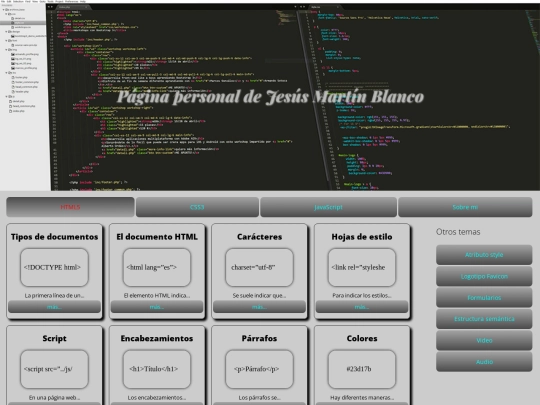Viewport: 540px width, 405px height.
Task: Click the Carácteres card heading
Action: pyautogui.click(x=259, y=237)
